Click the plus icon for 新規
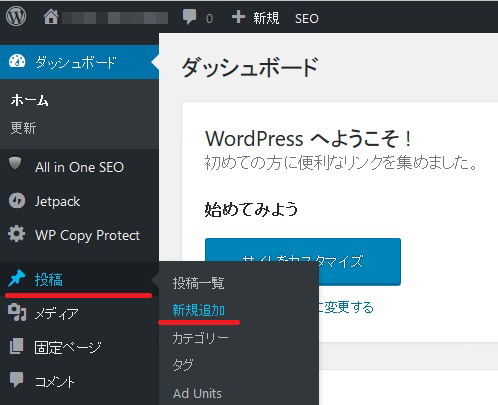This screenshot has height=405, width=498. coord(238,16)
